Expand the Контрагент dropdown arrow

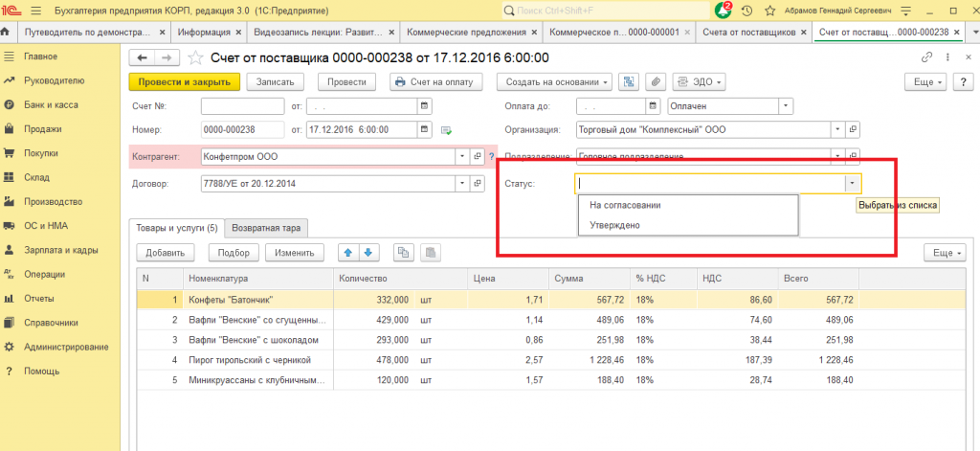462,156
